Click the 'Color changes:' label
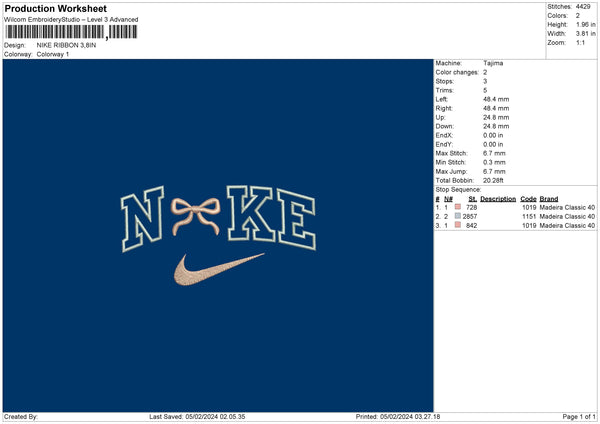 [x=457, y=72]
